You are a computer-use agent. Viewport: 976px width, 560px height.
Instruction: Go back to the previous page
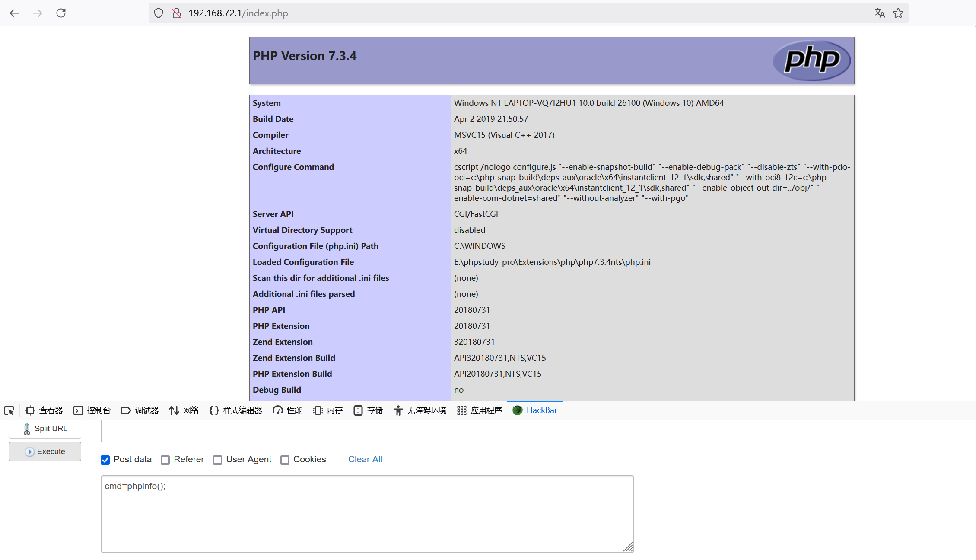(14, 13)
